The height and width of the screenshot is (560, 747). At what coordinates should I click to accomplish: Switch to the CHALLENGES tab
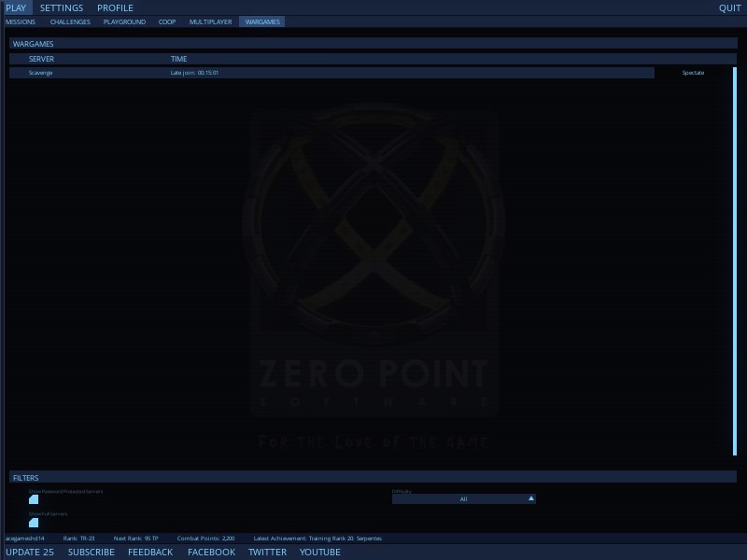(x=70, y=21)
